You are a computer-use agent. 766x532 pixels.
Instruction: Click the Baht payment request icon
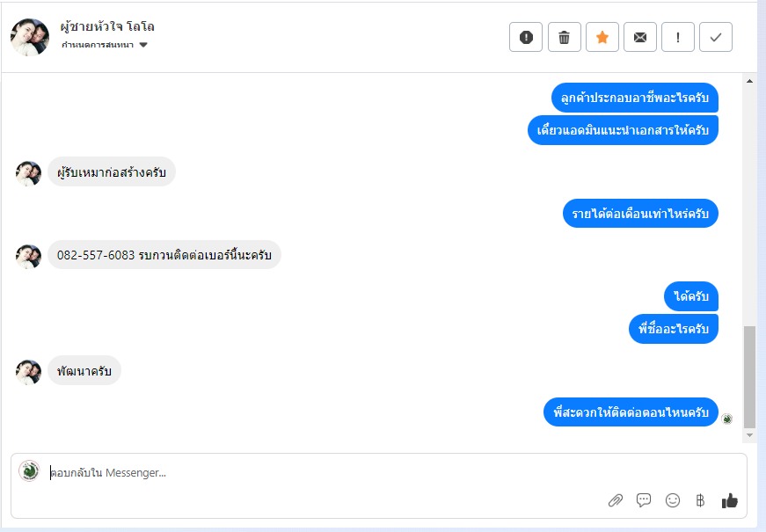tap(700, 500)
